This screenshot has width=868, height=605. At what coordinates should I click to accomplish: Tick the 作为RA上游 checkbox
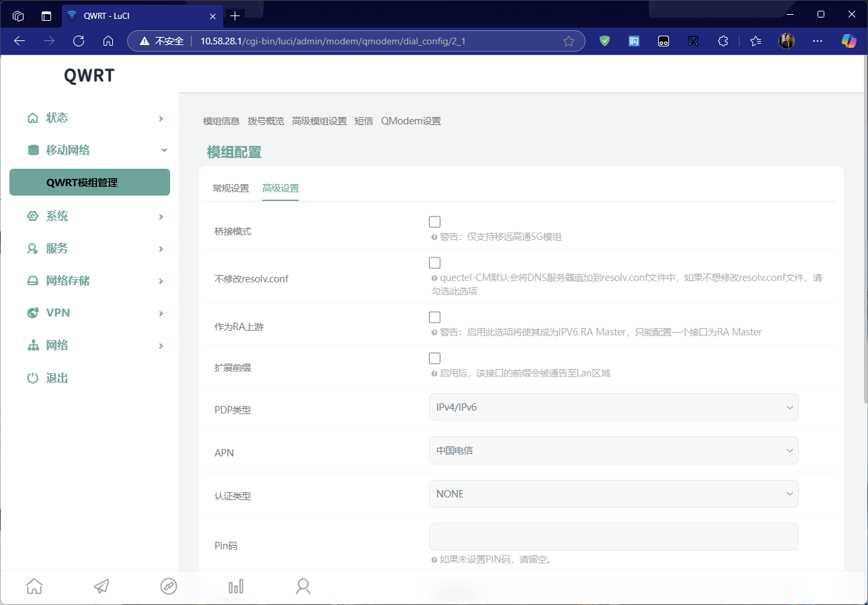point(434,317)
